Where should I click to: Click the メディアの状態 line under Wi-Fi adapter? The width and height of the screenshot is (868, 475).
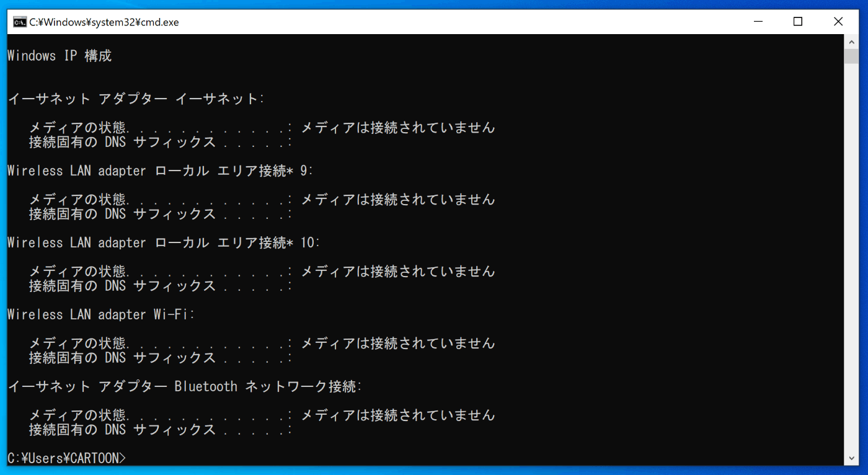point(262,343)
